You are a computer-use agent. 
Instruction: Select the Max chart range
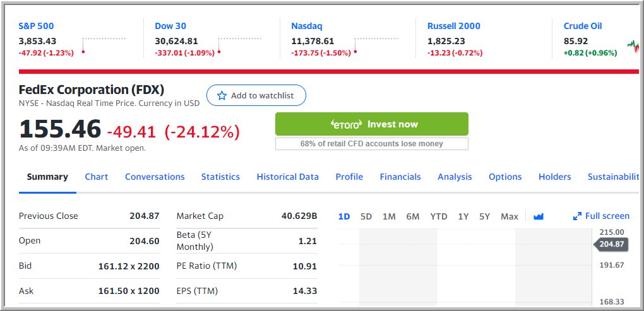pyautogui.click(x=510, y=216)
